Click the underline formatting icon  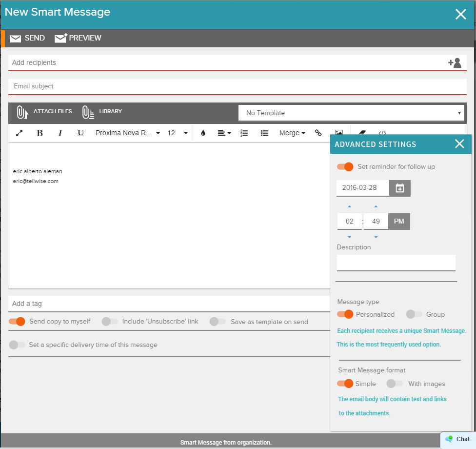80,133
